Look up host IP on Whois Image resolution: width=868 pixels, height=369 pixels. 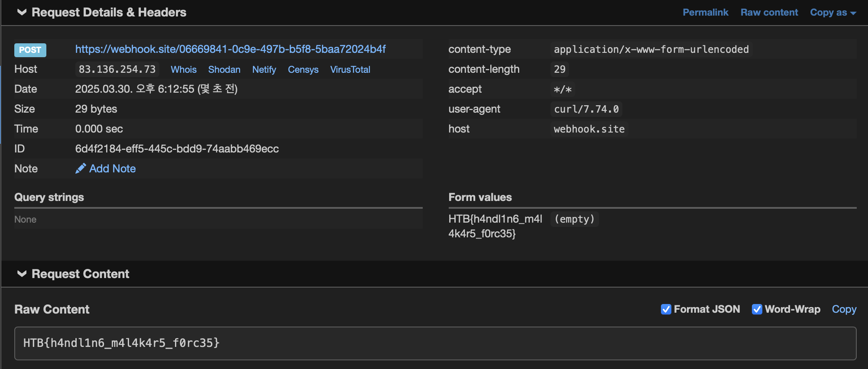[x=184, y=69]
